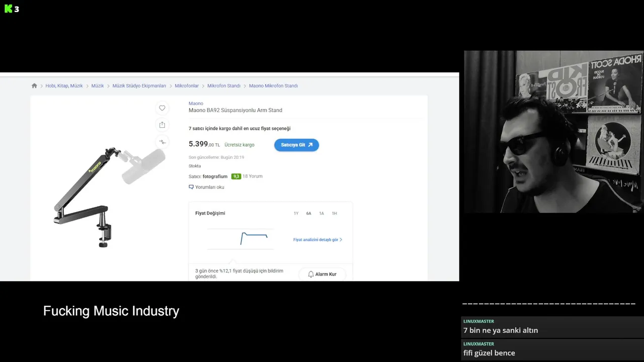Click the Alarm Kur button
644x362 pixels.
click(322, 274)
